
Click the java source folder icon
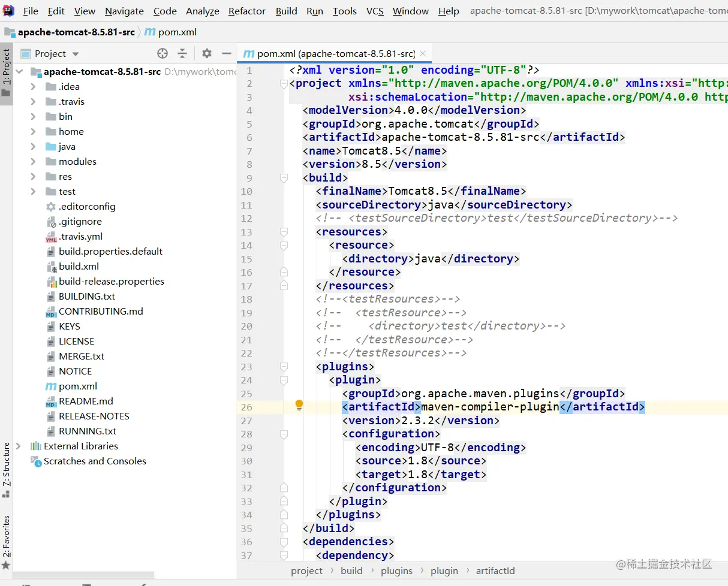click(x=51, y=146)
